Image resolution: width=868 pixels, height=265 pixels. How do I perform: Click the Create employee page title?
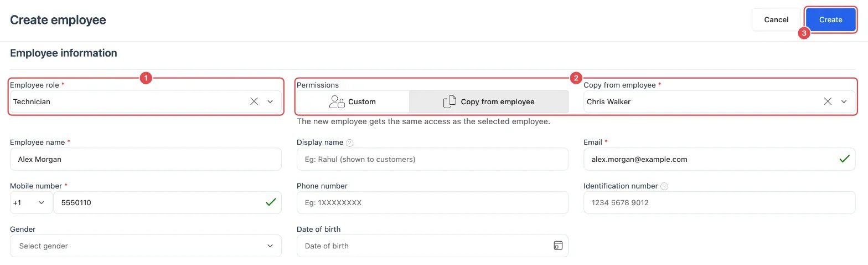[x=58, y=20]
